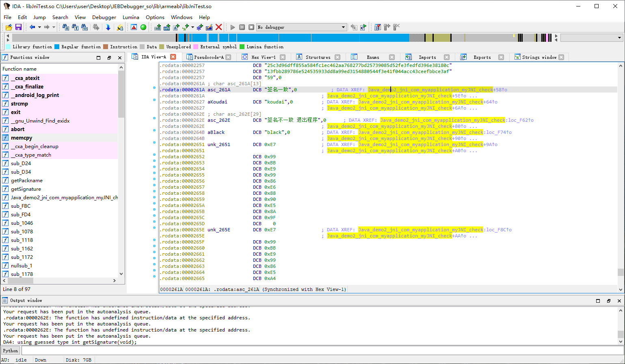Follow the XREF link to loc_F62
This screenshot has width=625, height=364.
[456, 120]
